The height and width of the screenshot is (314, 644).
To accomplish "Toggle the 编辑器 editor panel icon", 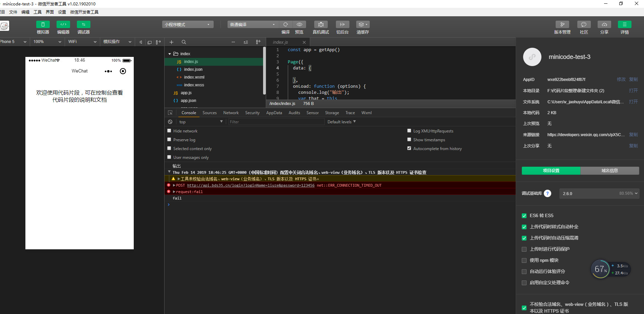I will coord(63,24).
